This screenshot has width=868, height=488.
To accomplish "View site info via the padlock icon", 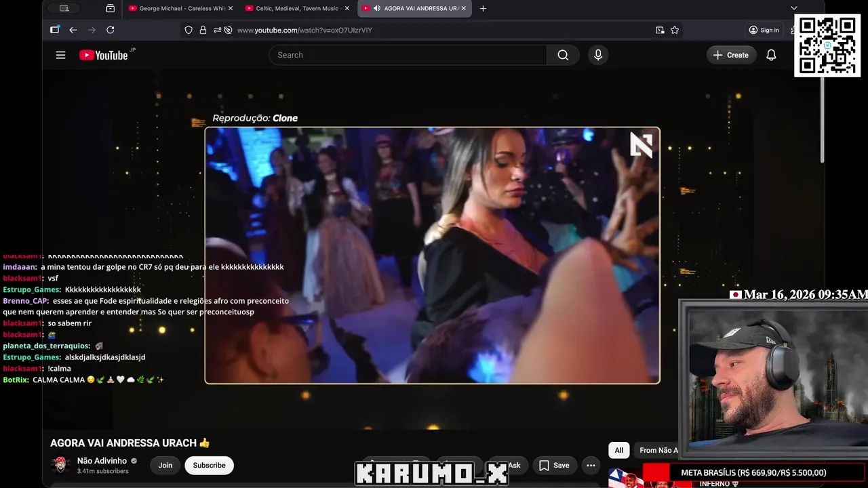I will coord(203,30).
